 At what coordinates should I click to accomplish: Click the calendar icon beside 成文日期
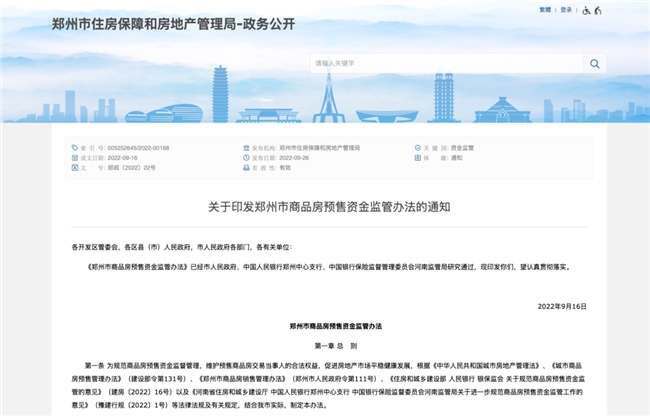(x=75, y=158)
